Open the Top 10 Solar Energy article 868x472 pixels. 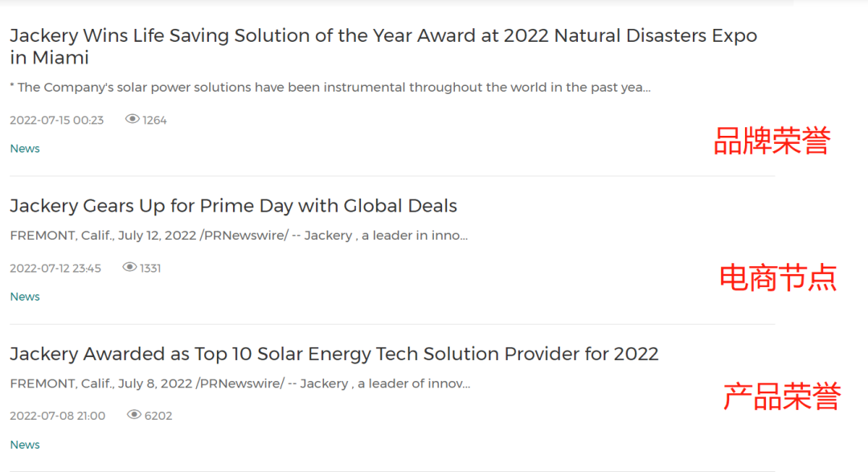(334, 354)
